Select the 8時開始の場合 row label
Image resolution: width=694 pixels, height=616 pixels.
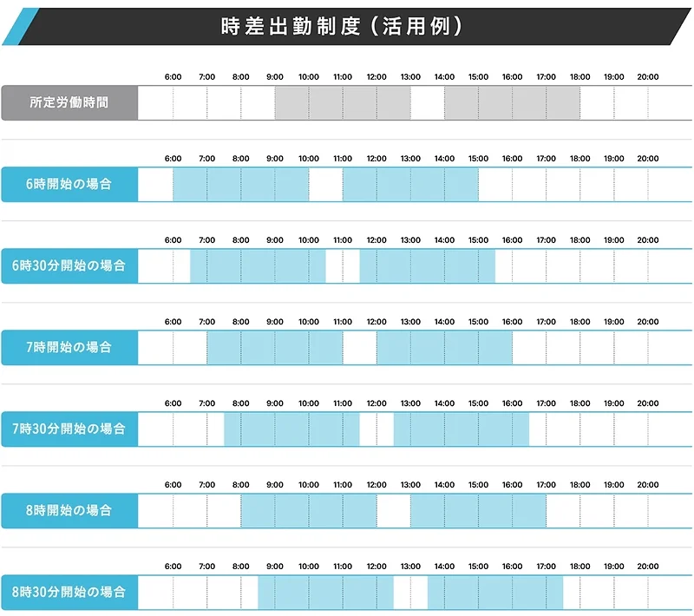[69, 510]
